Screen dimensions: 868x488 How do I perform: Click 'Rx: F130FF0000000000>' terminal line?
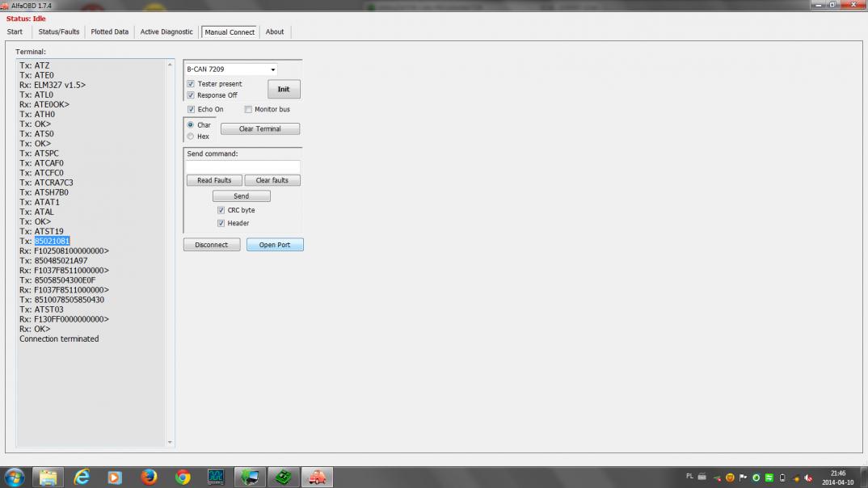tap(64, 319)
